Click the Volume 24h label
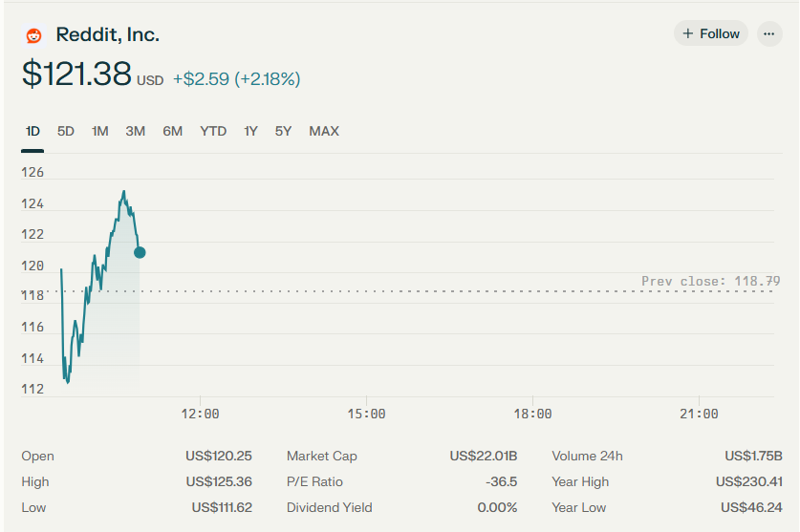The width and height of the screenshot is (800, 532). [587, 456]
